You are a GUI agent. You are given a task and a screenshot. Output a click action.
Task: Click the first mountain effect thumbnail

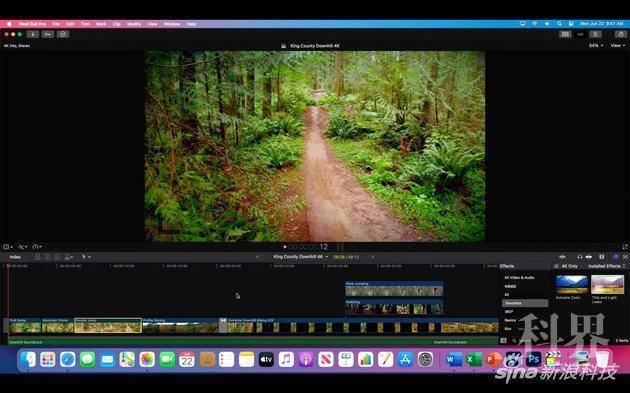click(571, 285)
